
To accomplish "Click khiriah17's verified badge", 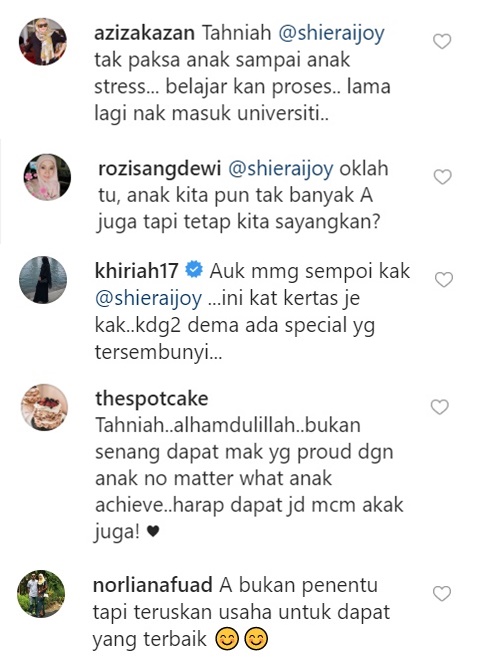I will (x=194, y=271).
